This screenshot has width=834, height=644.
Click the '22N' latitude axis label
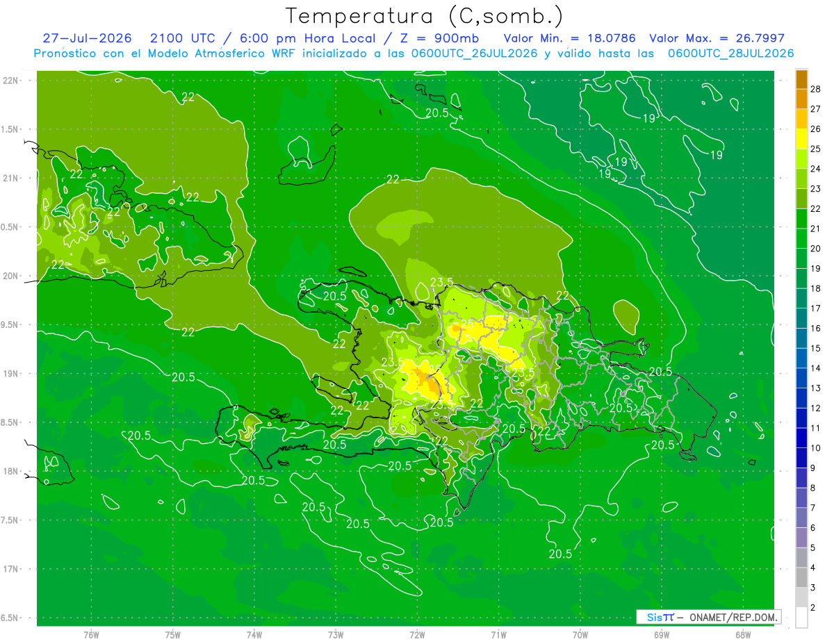12,80
